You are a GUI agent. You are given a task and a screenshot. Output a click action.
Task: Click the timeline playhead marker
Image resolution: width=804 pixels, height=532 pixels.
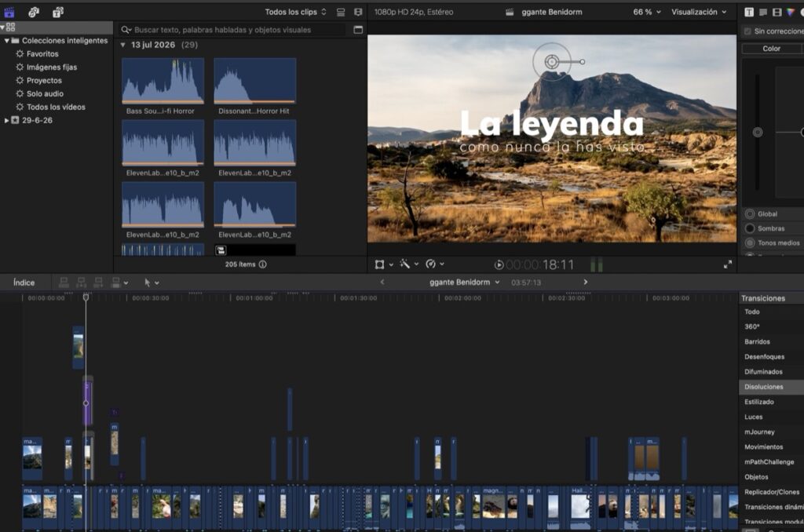pos(86,297)
